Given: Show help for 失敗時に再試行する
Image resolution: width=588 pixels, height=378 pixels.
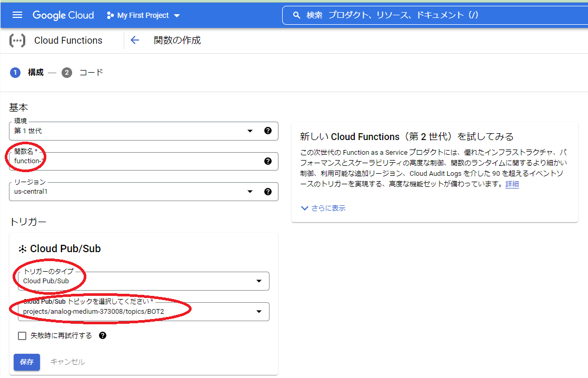Looking at the screenshot, I should [103, 335].
